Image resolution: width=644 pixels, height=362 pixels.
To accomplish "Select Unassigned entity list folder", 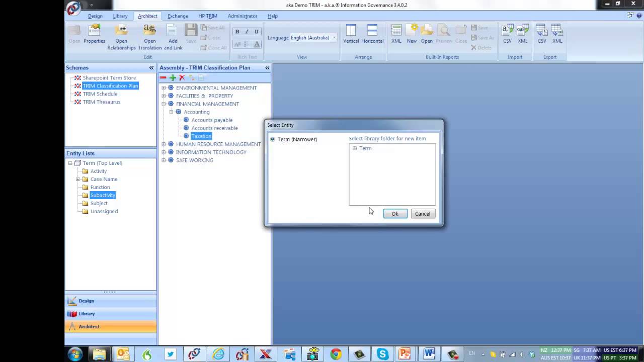I will tap(104, 212).
